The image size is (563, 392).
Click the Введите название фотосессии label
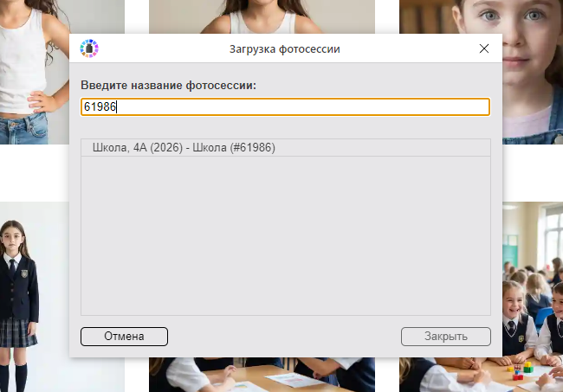168,85
